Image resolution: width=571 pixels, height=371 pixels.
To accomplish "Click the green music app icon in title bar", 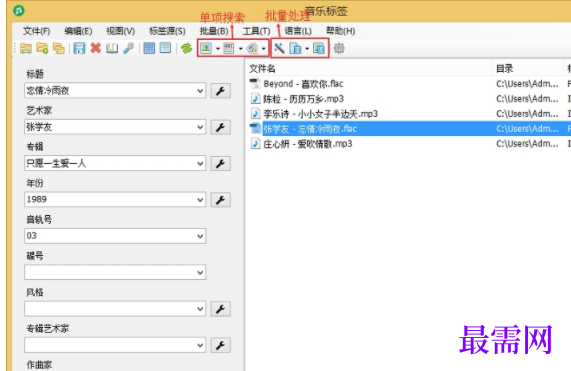I will point(19,11).
